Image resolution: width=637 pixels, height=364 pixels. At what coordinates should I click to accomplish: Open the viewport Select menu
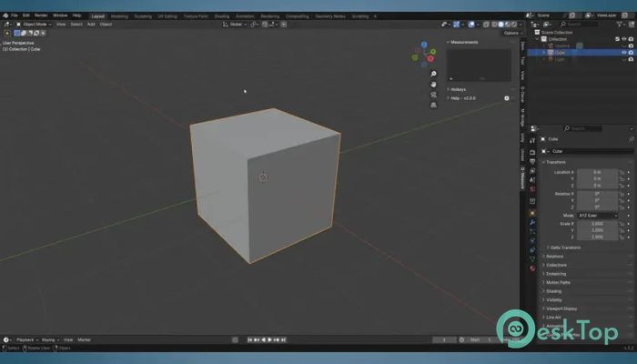76,25
